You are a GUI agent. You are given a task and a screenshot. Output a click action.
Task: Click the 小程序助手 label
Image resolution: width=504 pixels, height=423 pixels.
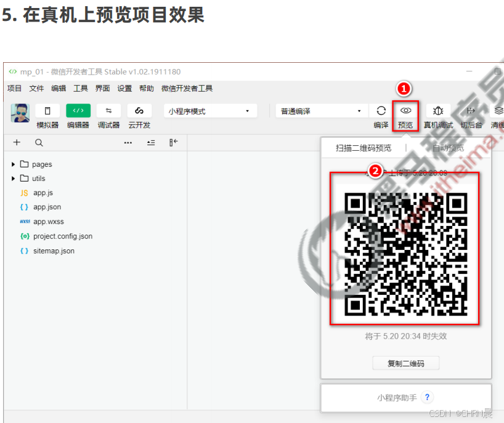[x=397, y=398]
